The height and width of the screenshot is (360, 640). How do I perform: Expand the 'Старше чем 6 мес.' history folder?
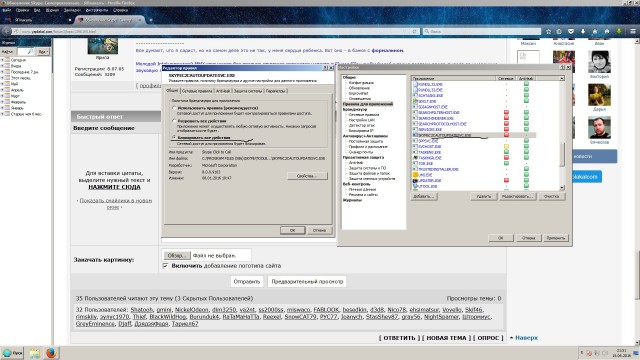point(2,114)
